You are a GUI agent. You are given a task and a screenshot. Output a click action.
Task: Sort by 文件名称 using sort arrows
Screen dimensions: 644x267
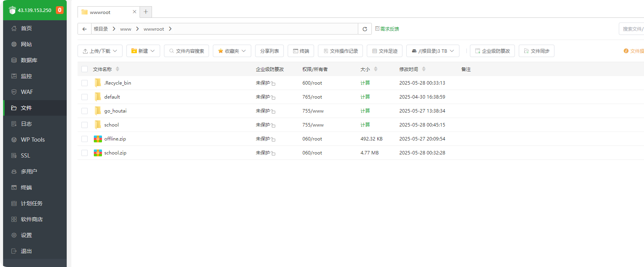click(x=117, y=69)
